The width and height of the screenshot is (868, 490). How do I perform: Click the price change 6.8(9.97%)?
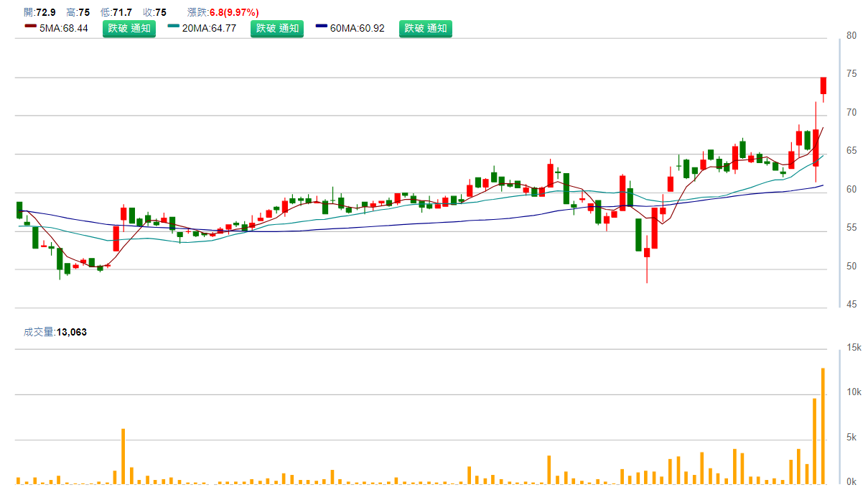234,12
